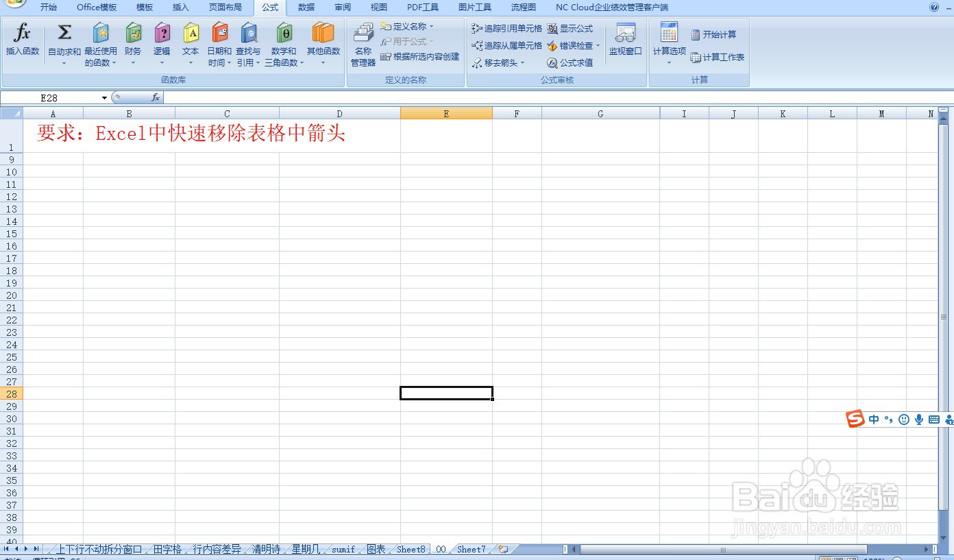The width and height of the screenshot is (954, 560).
Task: Click the Select All corner button
Action: [12, 114]
